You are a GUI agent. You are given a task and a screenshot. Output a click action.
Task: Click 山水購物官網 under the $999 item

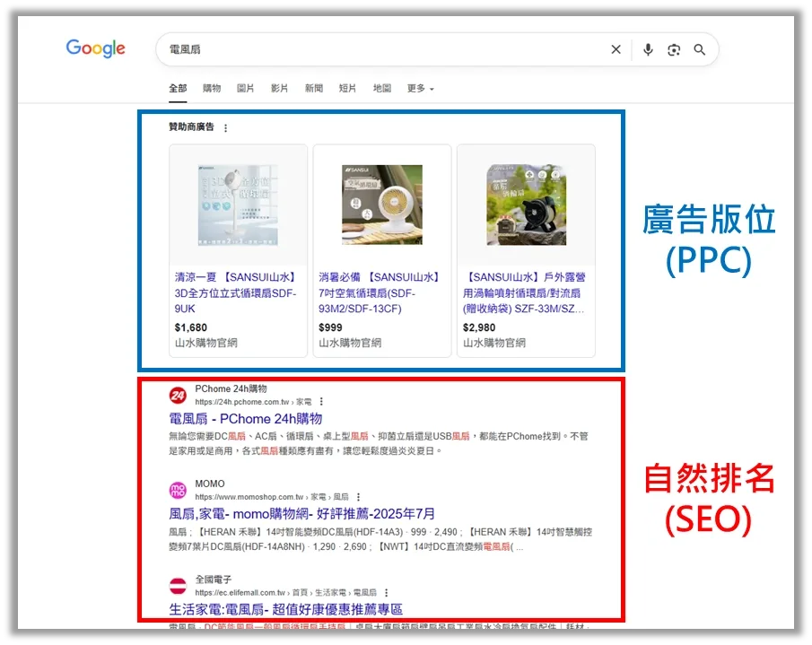tap(350, 343)
